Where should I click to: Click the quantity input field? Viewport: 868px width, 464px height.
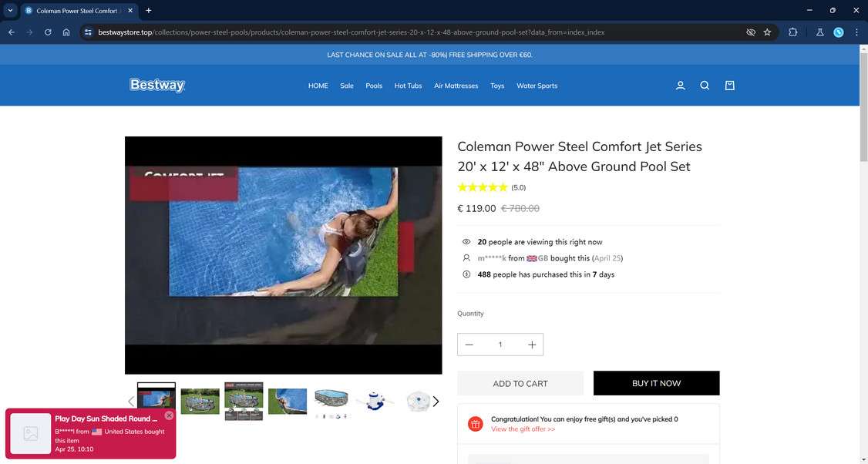click(500, 345)
